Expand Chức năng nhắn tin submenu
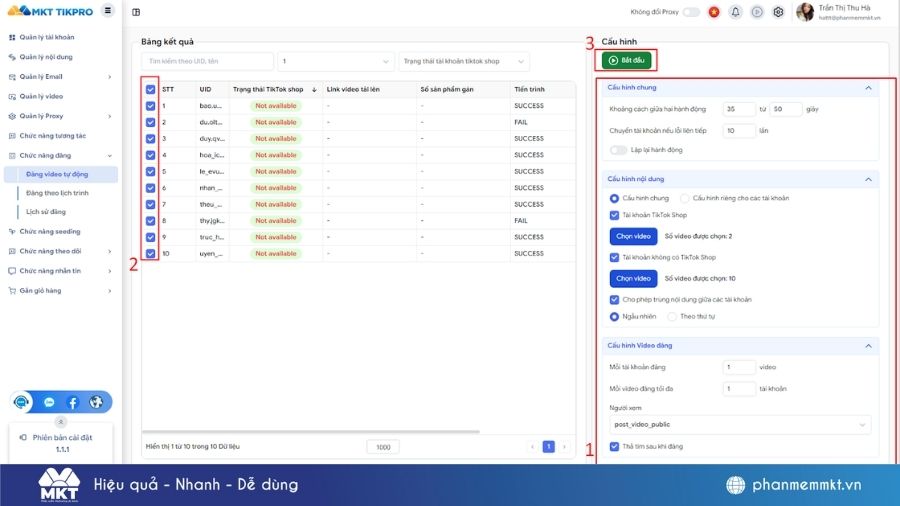The height and width of the screenshot is (506, 900). tap(110, 271)
